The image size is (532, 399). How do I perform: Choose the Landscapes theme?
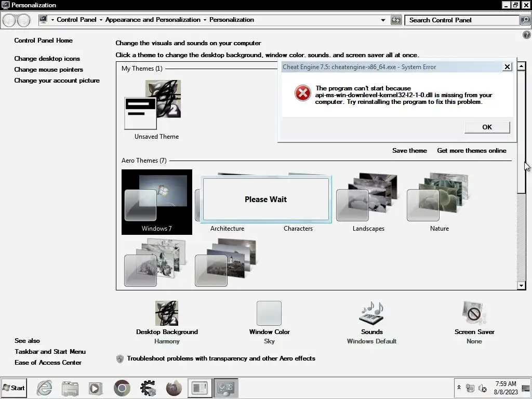pos(368,202)
